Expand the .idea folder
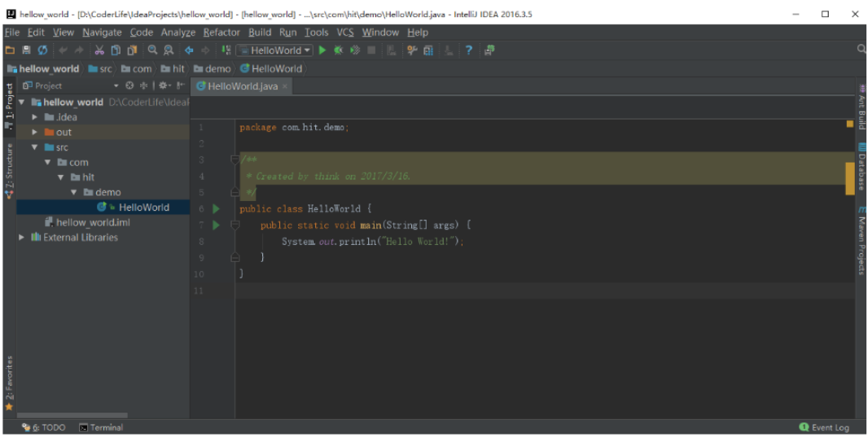Viewport: 868px width, 437px height. pos(35,116)
